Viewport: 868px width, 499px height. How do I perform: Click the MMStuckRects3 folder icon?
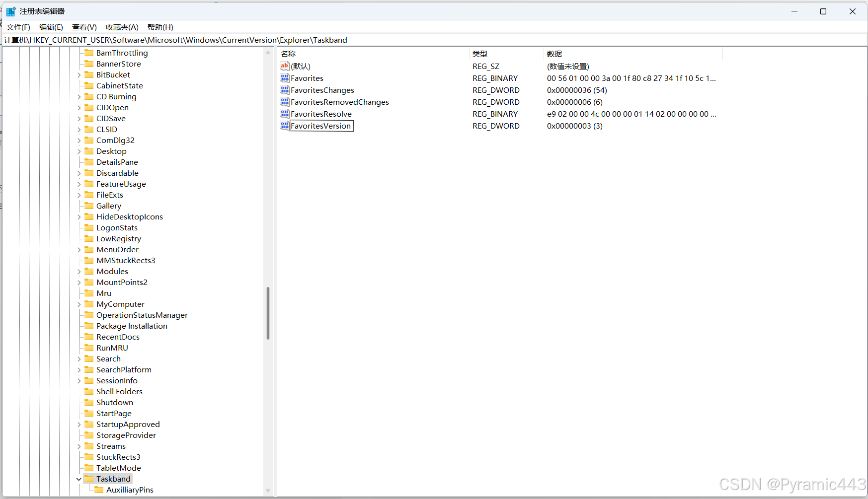pyautogui.click(x=89, y=260)
